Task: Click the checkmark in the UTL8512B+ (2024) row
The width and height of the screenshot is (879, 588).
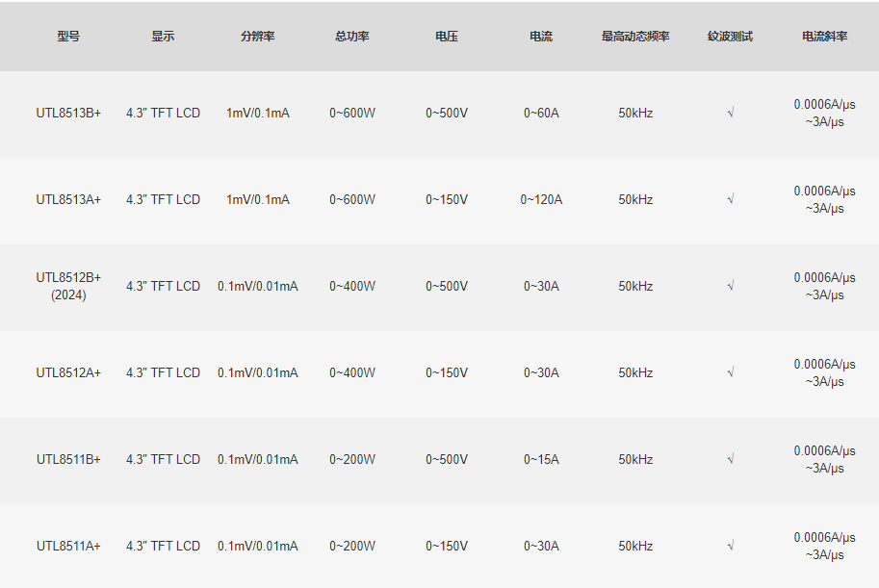Action: pyautogui.click(x=731, y=286)
